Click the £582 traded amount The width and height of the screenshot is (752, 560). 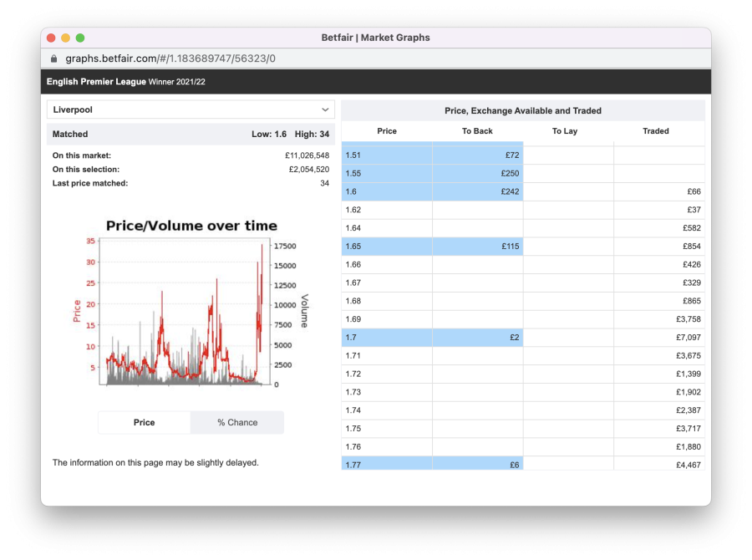pos(692,228)
